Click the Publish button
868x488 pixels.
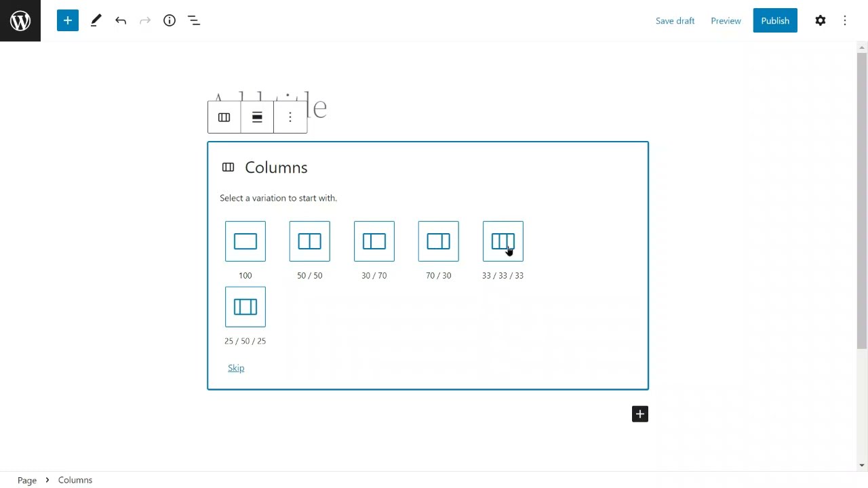tap(775, 20)
